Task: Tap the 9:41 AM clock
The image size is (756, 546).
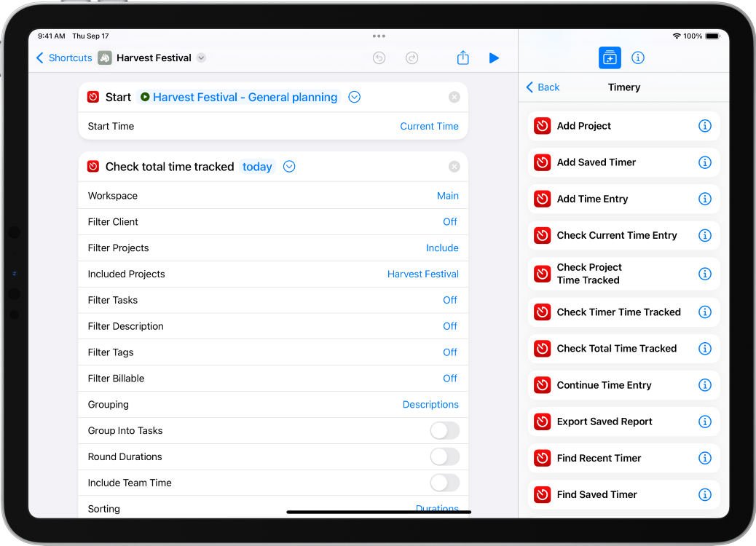Action: click(x=52, y=36)
